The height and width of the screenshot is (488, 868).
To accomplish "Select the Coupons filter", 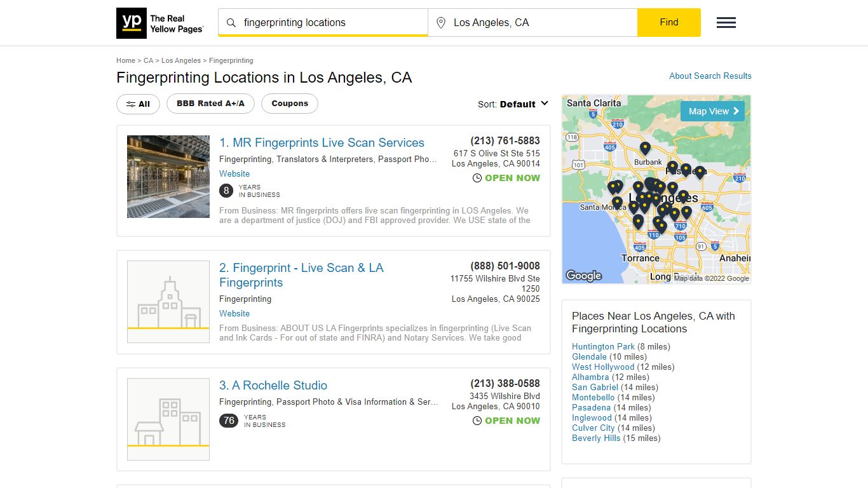I will (x=290, y=104).
